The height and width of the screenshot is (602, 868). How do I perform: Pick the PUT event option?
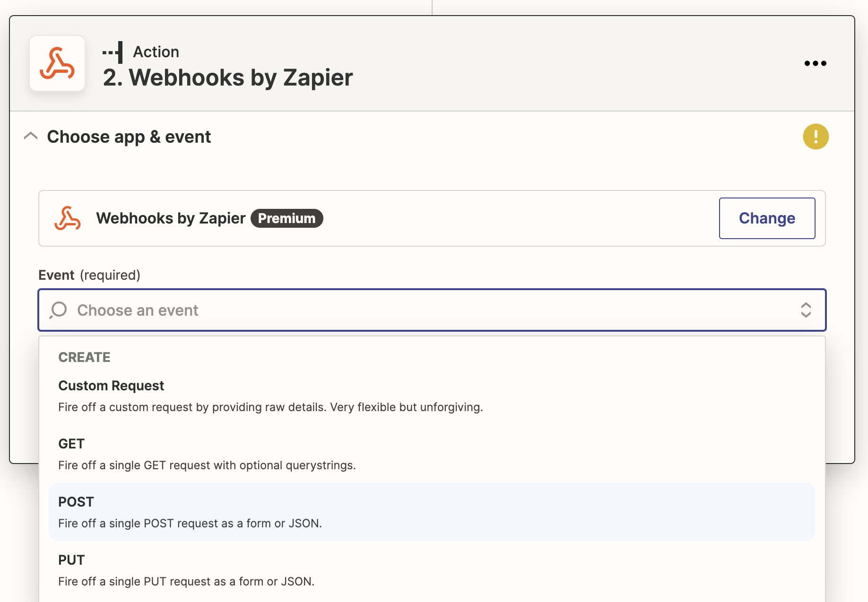[x=432, y=570]
